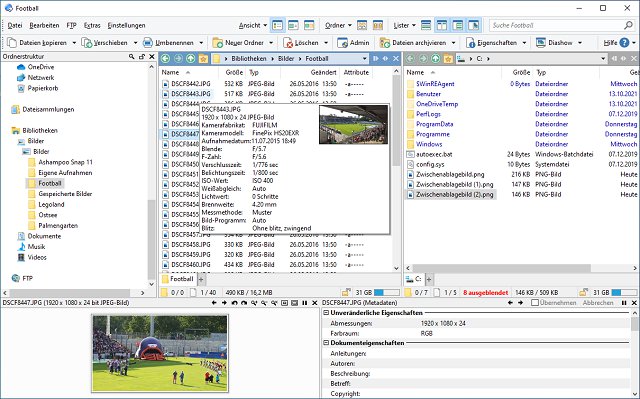Click the search magnifier icon
This screenshot has height=399, width=640.
[x=628, y=25]
